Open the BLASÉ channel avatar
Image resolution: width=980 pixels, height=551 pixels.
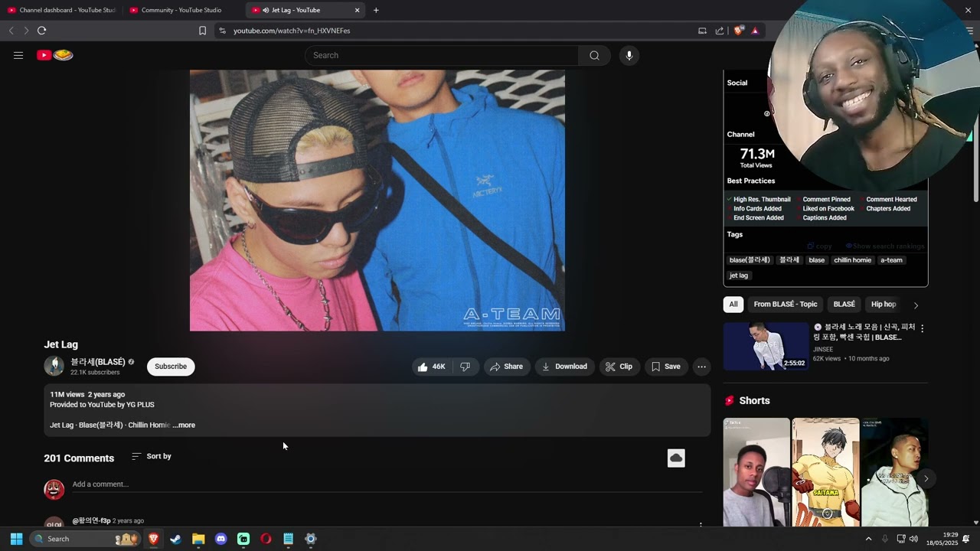pyautogui.click(x=54, y=367)
